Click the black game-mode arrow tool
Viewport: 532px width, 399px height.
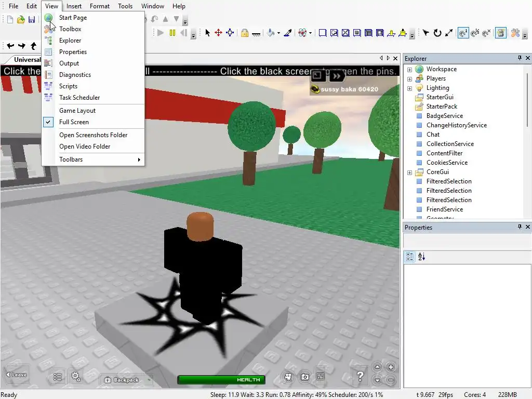(x=426, y=33)
